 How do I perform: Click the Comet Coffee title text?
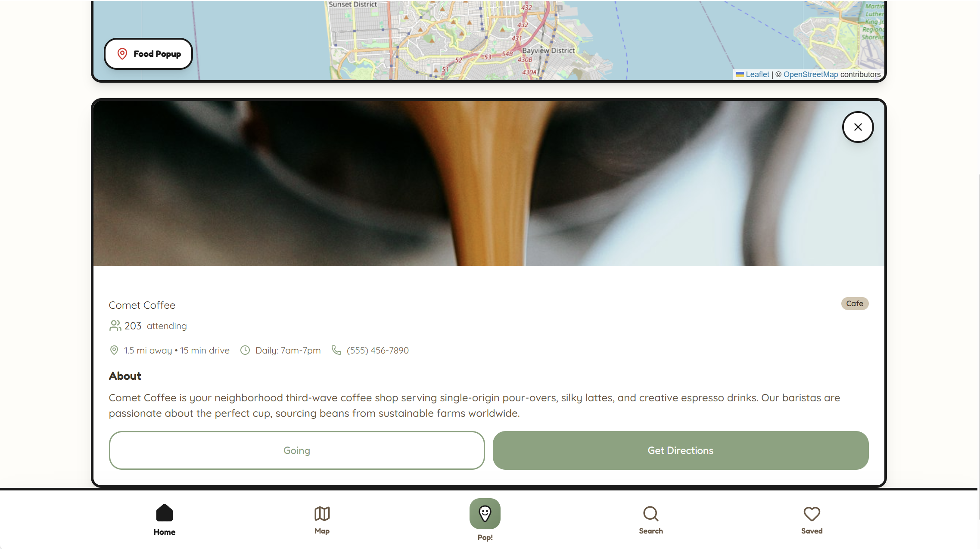point(142,305)
